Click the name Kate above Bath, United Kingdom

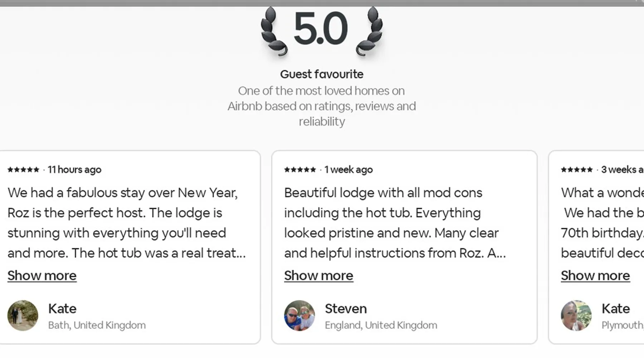[62, 309]
